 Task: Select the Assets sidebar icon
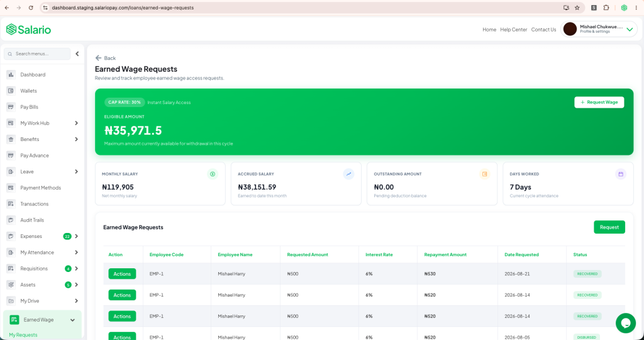11,285
